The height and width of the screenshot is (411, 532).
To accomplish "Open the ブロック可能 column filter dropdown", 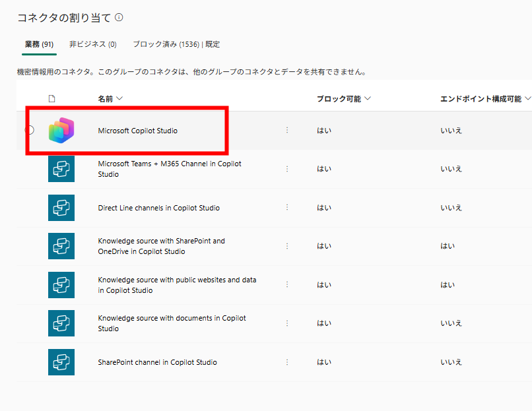I will coord(368,98).
